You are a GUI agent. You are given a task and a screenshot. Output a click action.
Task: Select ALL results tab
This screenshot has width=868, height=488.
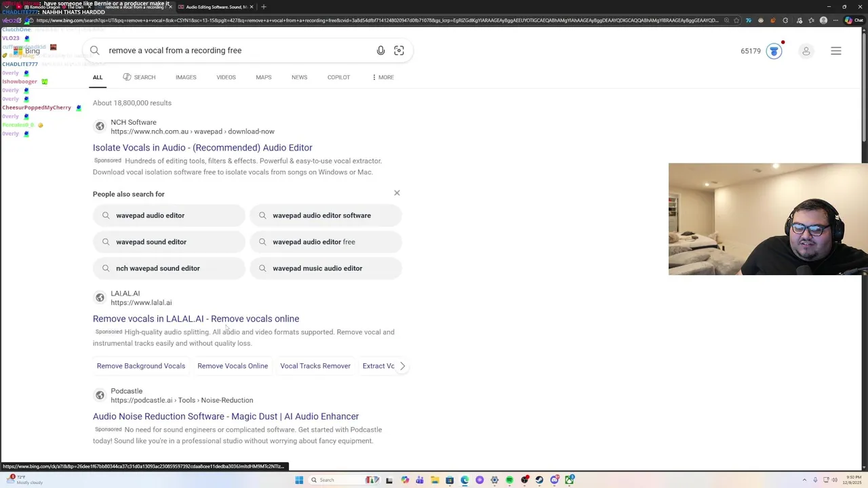[98, 77]
